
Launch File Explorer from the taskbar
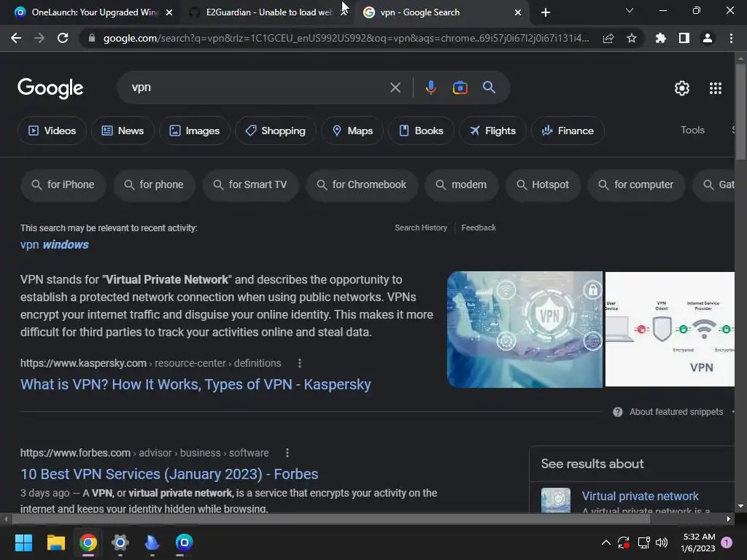coord(55,542)
